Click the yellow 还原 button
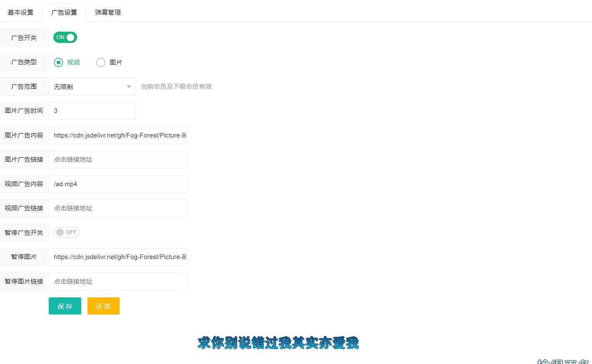Screen dimensions: 592x364 tap(103, 306)
